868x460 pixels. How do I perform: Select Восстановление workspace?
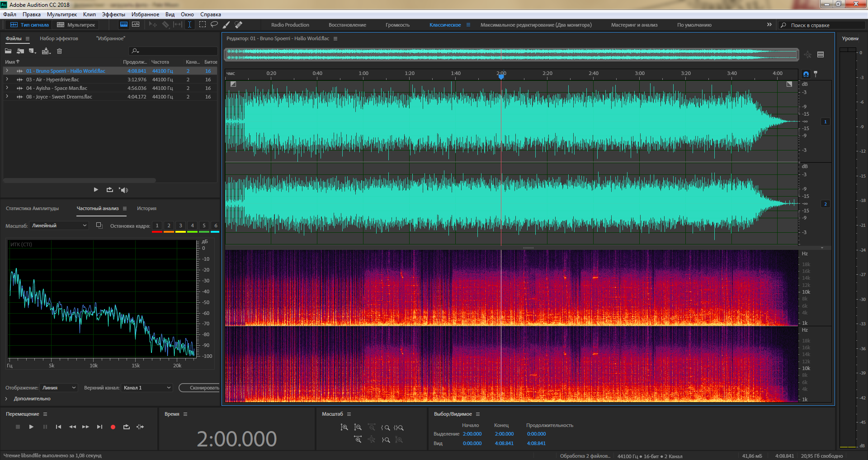(347, 25)
